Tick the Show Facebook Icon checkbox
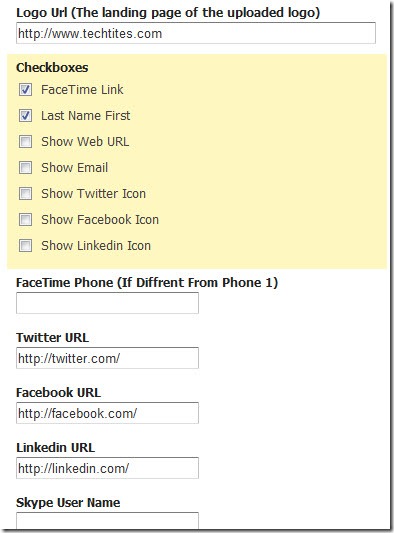The image size is (394, 533). coord(25,220)
